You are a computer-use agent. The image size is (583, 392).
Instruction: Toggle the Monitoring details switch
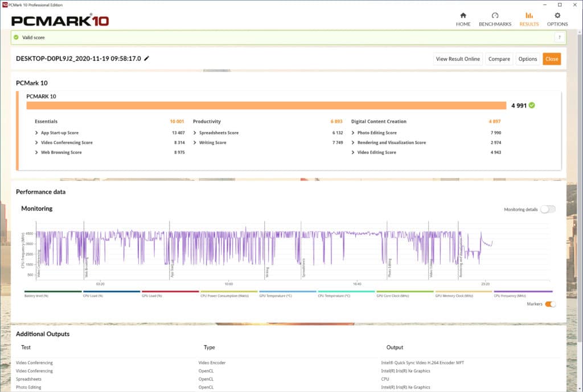(x=548, y=209)
